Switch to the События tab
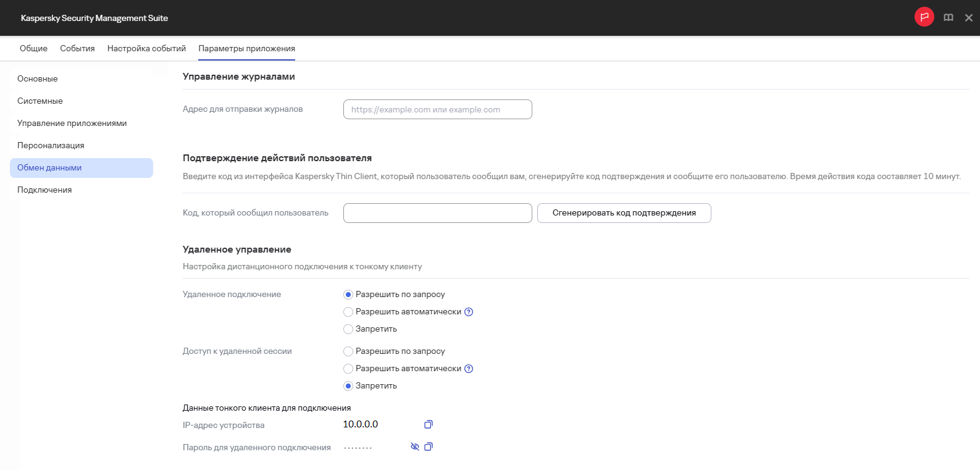 (77, 48)
